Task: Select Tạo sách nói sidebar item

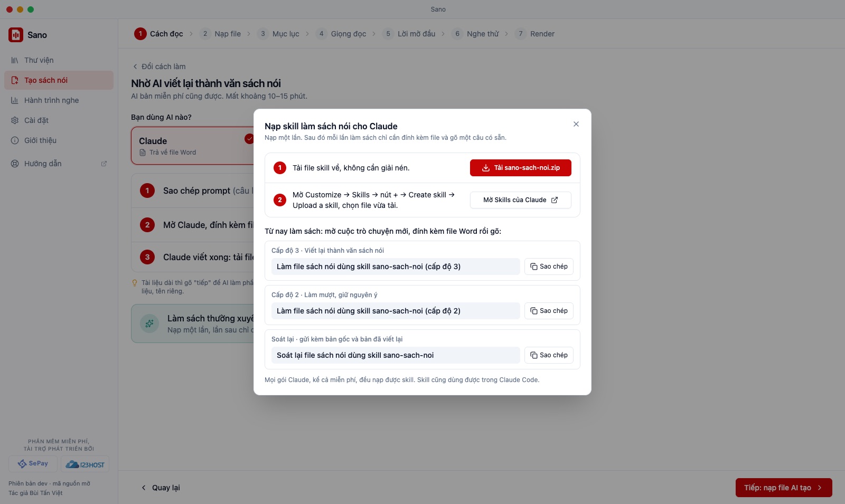Action: [59, 80]
